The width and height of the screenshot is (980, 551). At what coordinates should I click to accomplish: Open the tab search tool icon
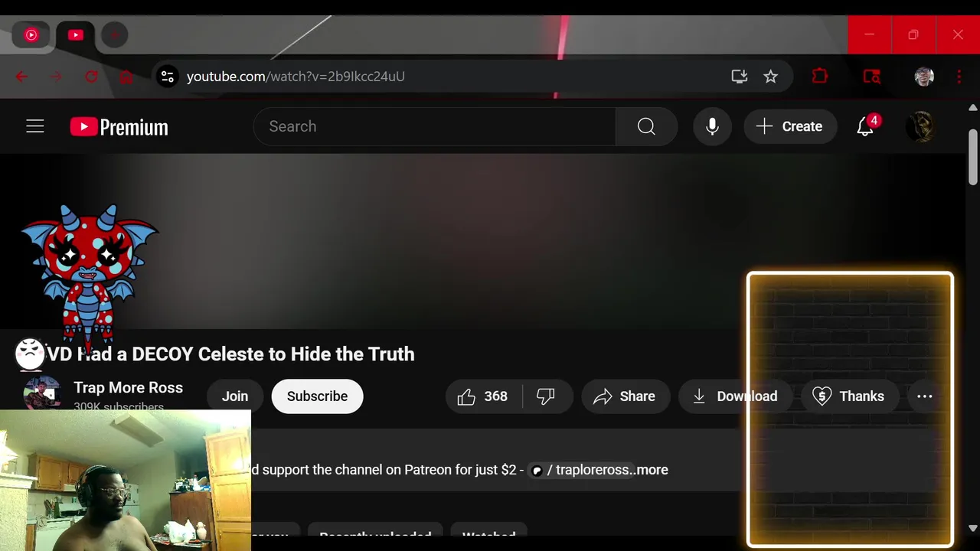click(871, 77)
